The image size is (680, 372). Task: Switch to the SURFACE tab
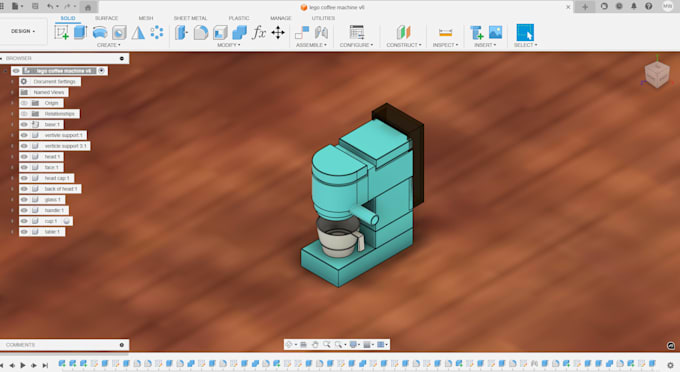coord(106,18)
